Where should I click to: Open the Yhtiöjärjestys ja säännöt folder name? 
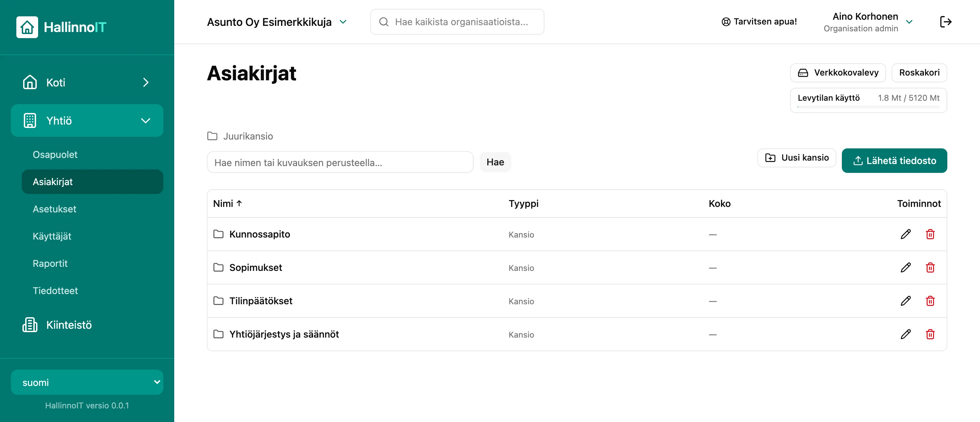284,334
